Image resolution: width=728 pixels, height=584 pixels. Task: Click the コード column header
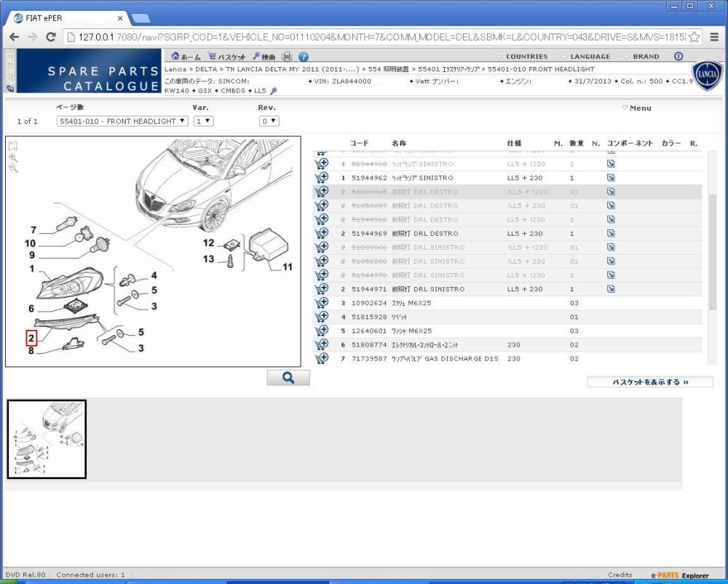(x=360, y=143)
